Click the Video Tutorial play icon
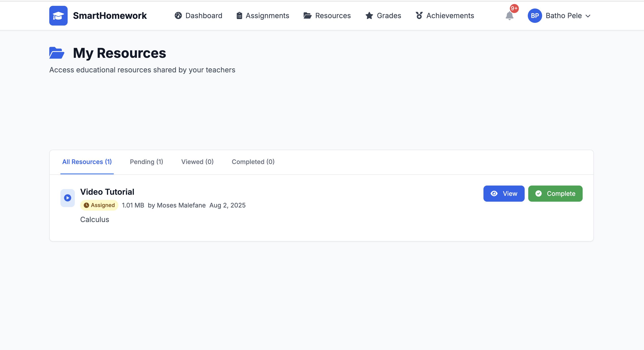 click(67, 198)
